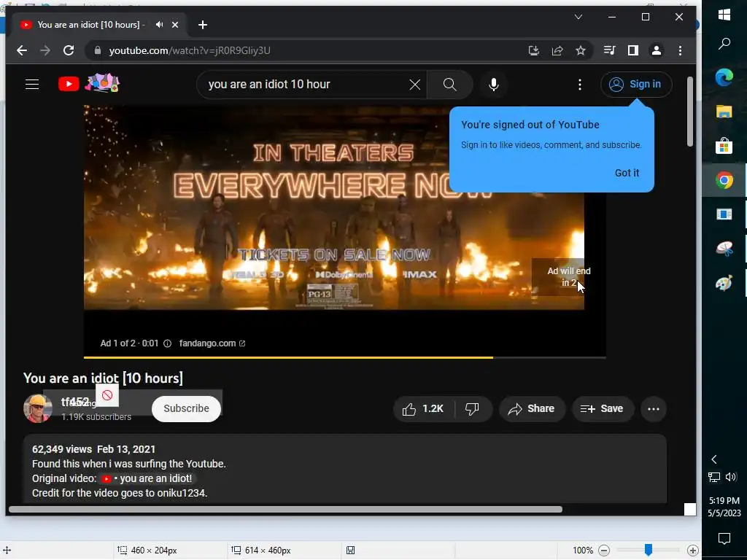Image resolution: width=747 pixels, height=560 pixels.
Task: Open File Explorer from taskbar
Action: [724, 112]
